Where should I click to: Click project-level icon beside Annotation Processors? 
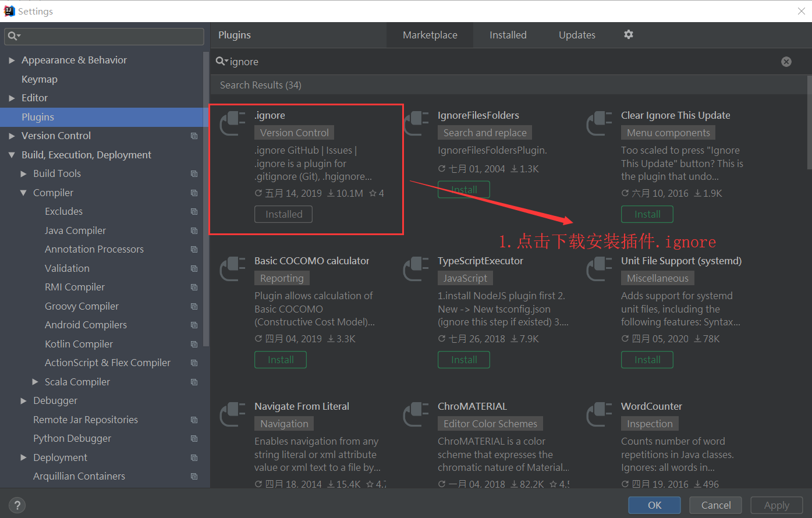(194, 249)
